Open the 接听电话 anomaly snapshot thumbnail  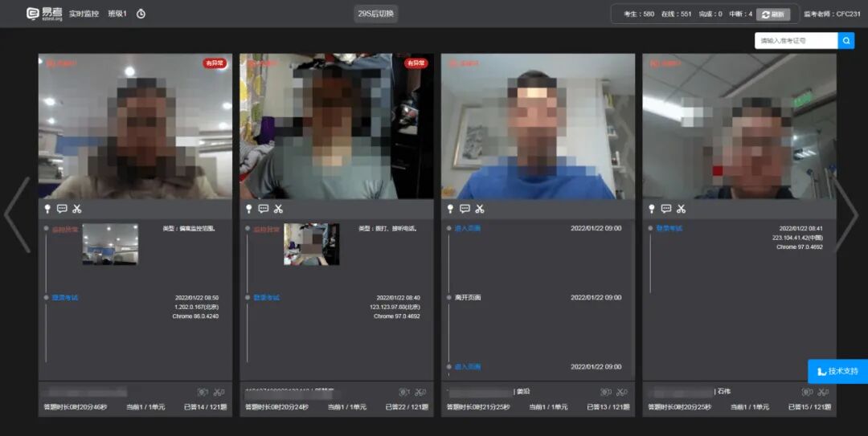coord(312,244)
